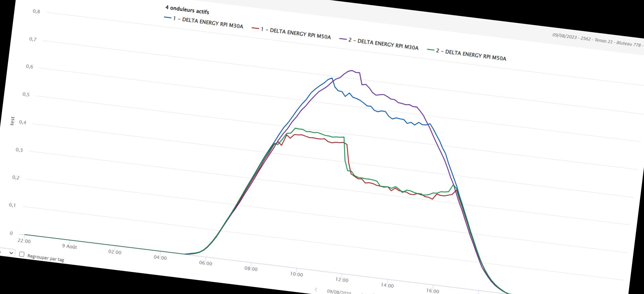644x294 pixels.
Task: Click the '14:00' x-axis label
Action: tap(387, 285)
